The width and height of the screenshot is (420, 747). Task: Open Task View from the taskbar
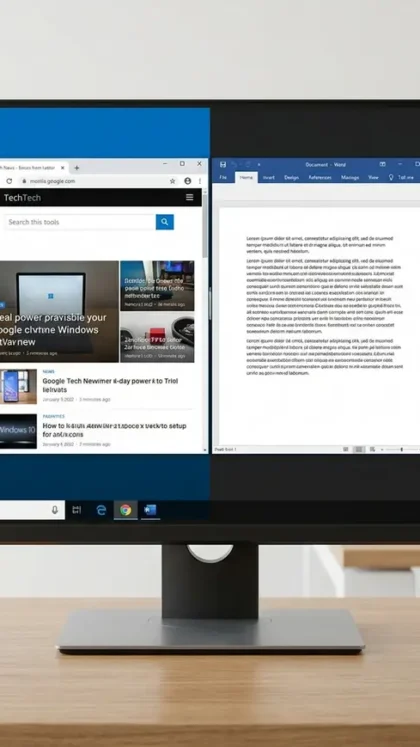(76, 510)
